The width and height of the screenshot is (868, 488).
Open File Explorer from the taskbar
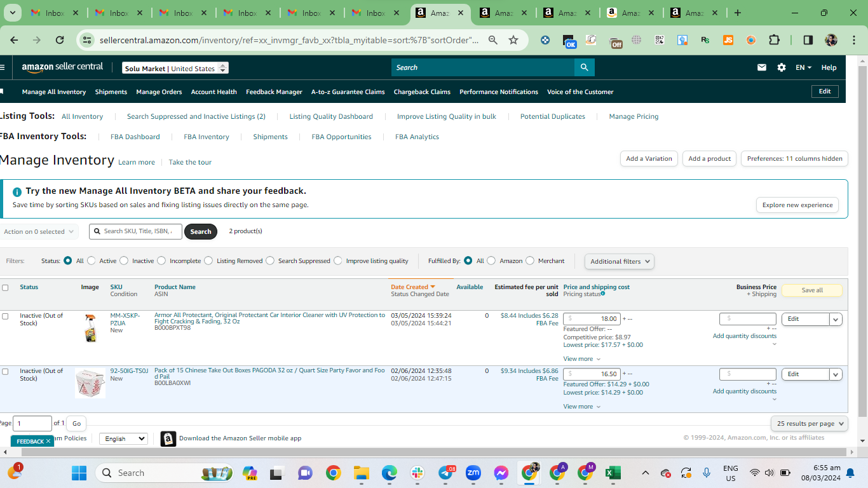click(362, 473)
